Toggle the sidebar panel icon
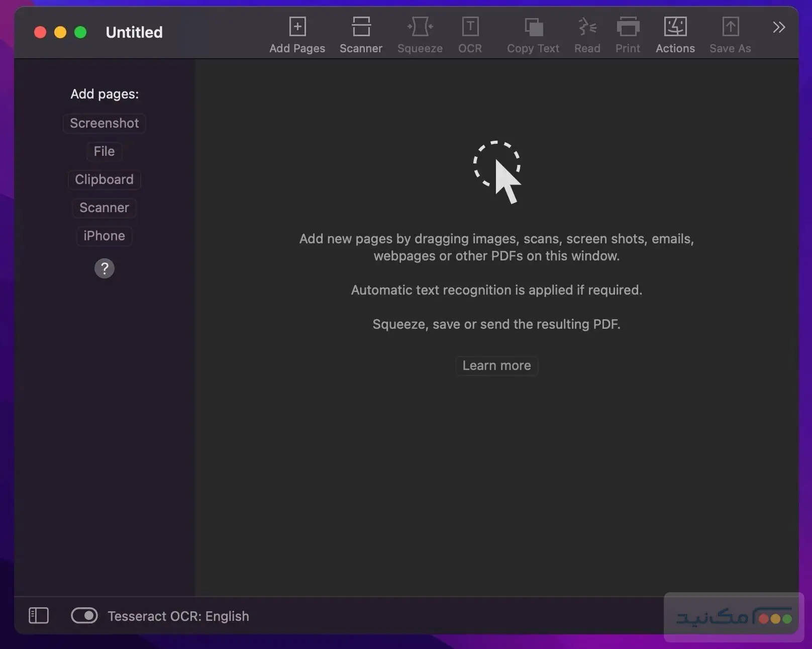 tap(39, 615)
